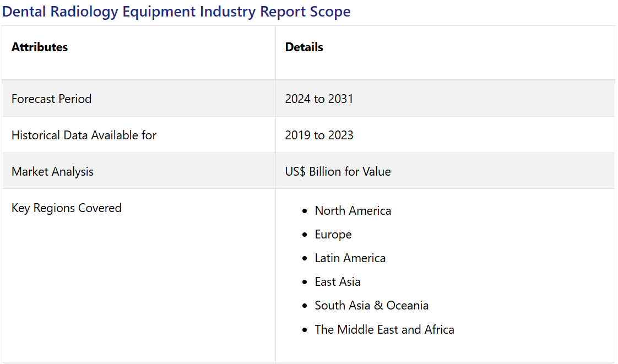Click the bullet marker beside Europe
The height and width of the screenshot is (364, 618).
(305, 235)
